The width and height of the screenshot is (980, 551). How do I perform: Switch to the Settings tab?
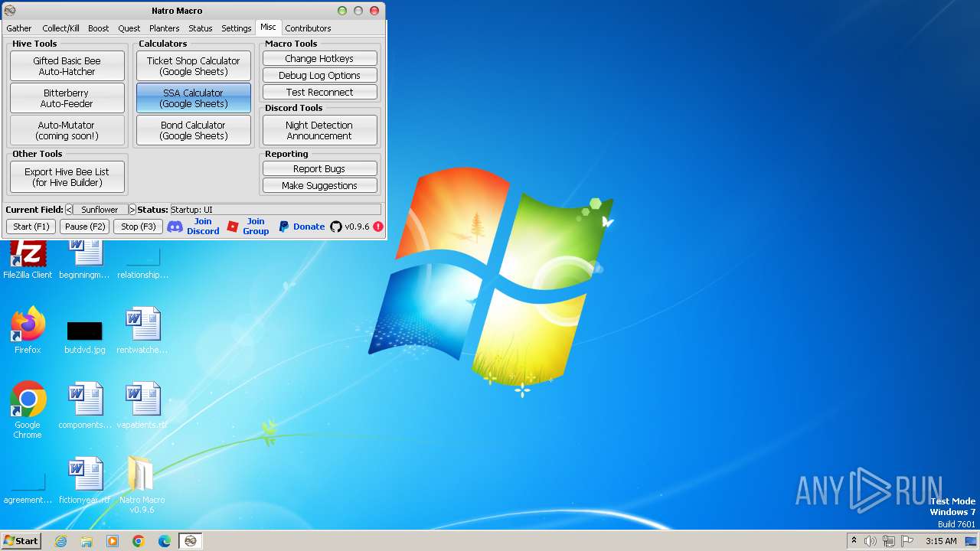[237, 28]
